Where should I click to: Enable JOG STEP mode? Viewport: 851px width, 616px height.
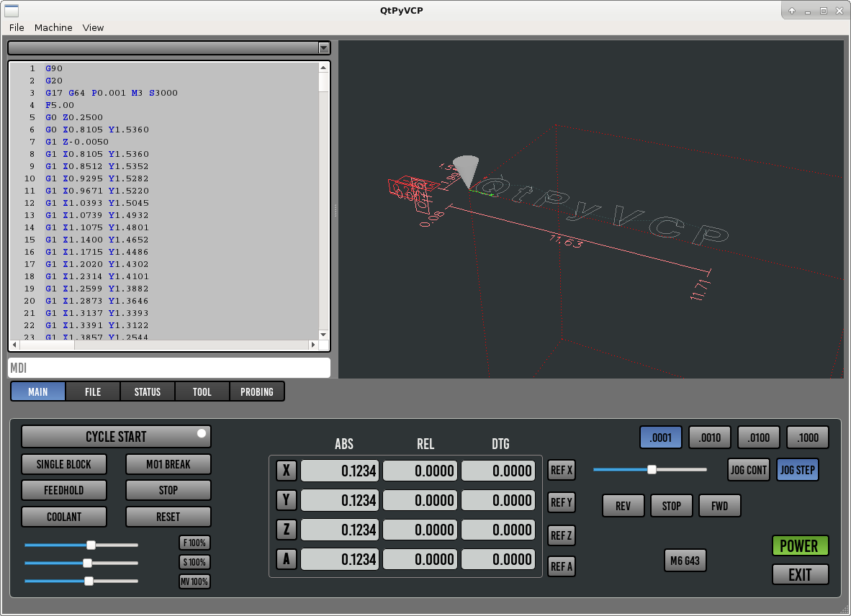[x=798, y=470]
